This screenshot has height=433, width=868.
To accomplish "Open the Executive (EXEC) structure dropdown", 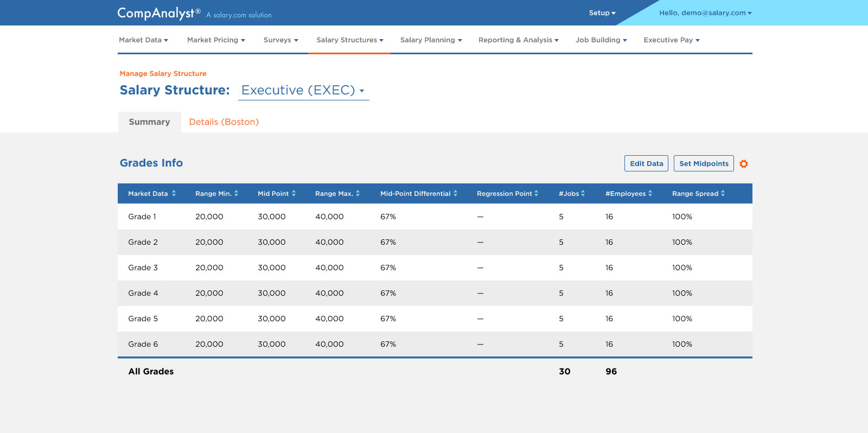I will click(303, 91).
